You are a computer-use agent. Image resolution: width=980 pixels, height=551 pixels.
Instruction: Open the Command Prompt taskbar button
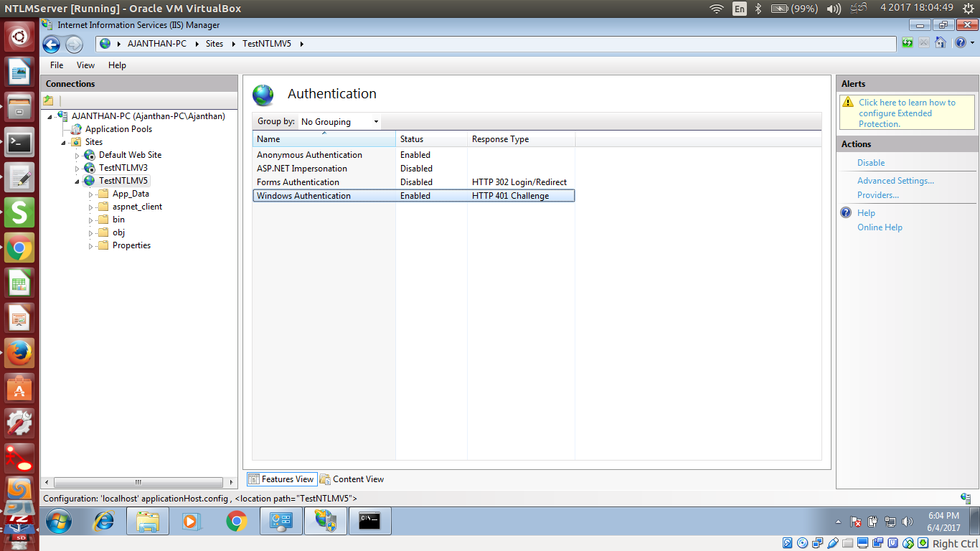pos(370,522)
